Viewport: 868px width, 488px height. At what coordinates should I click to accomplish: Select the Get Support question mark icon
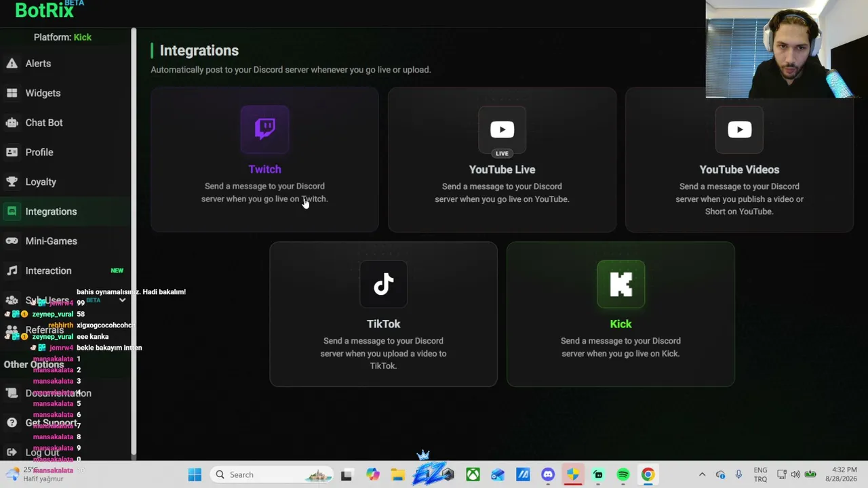tap(12, 423)
